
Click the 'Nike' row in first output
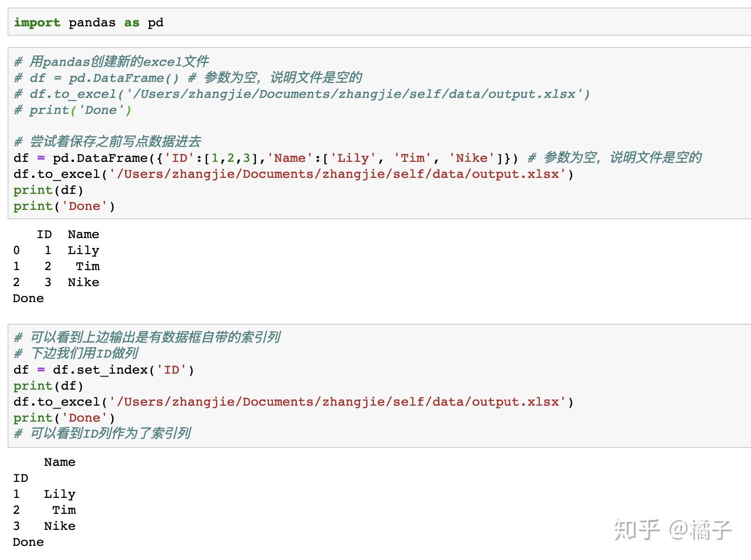[56, 282]
